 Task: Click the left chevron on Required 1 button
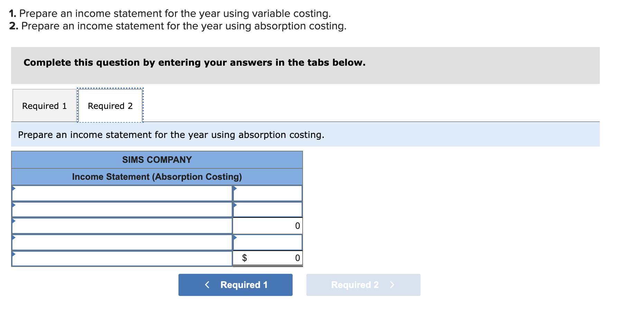[207, 285]
